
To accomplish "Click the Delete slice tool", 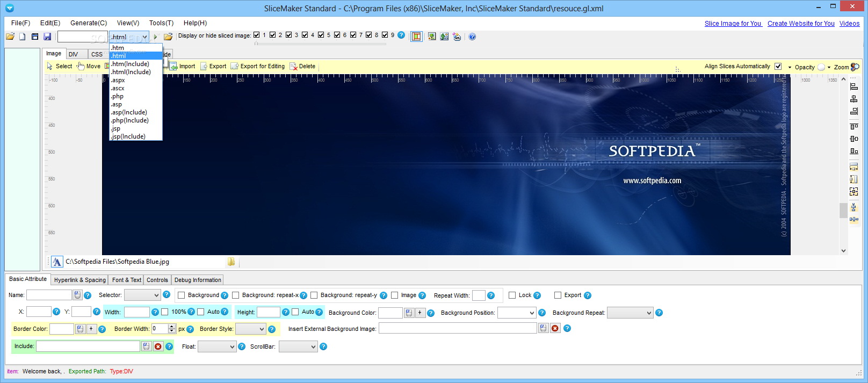I will (302, 66).
